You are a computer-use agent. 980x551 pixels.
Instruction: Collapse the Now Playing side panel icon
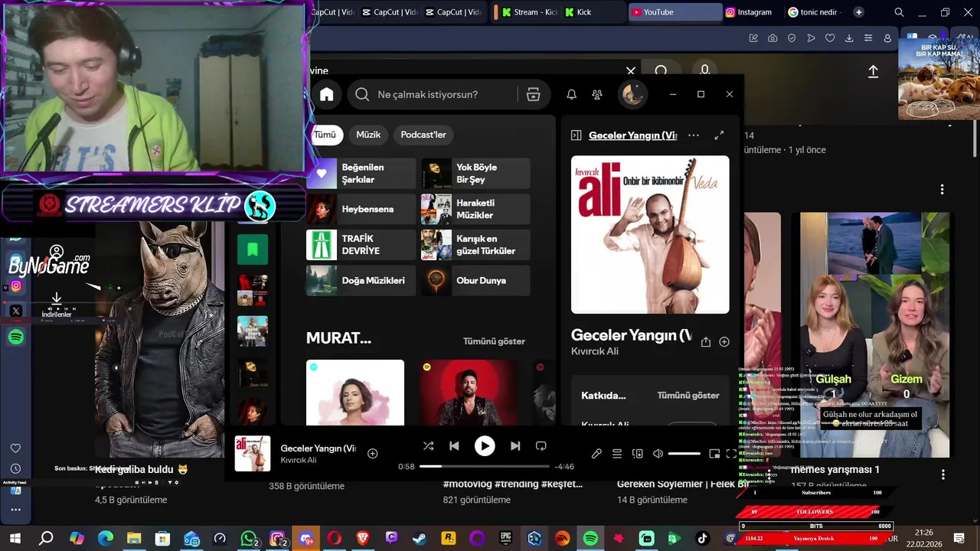click(x=576, y=135)
